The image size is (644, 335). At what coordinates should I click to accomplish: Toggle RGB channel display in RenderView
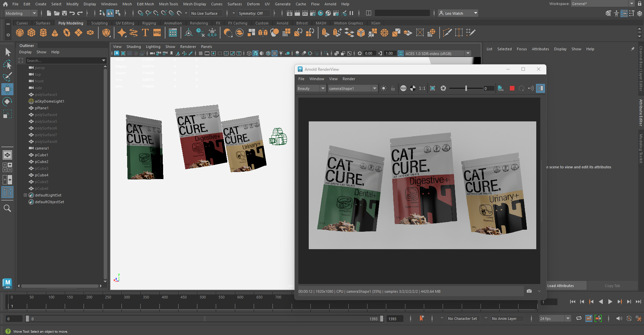[x=403, y=88]
